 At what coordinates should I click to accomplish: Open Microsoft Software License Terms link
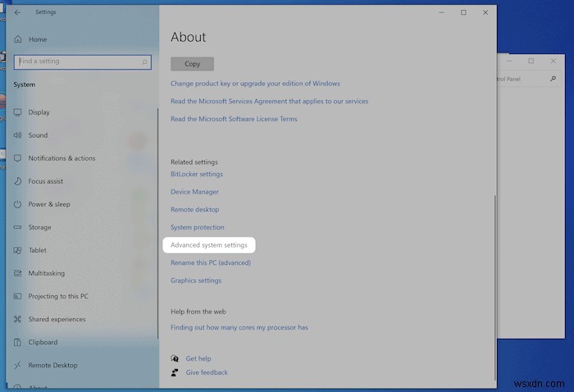(234, 119)
